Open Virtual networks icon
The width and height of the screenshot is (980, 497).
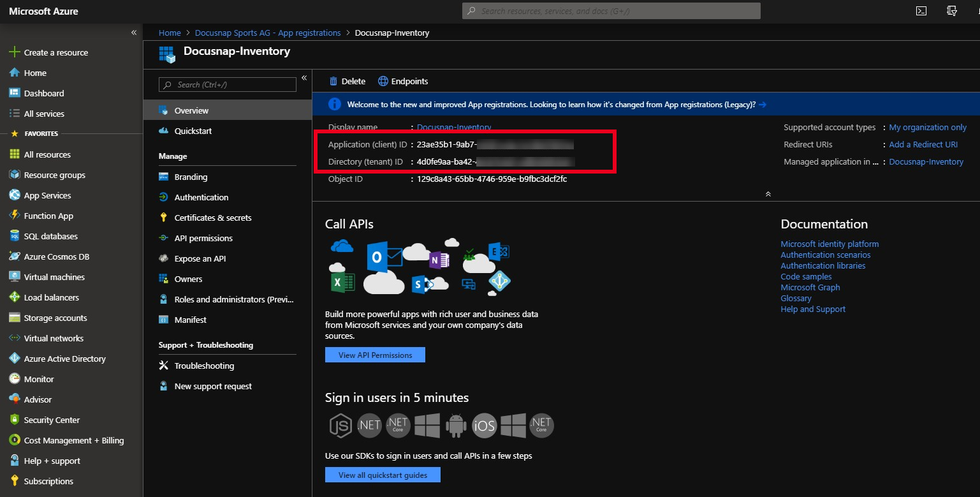pos(14,338)
